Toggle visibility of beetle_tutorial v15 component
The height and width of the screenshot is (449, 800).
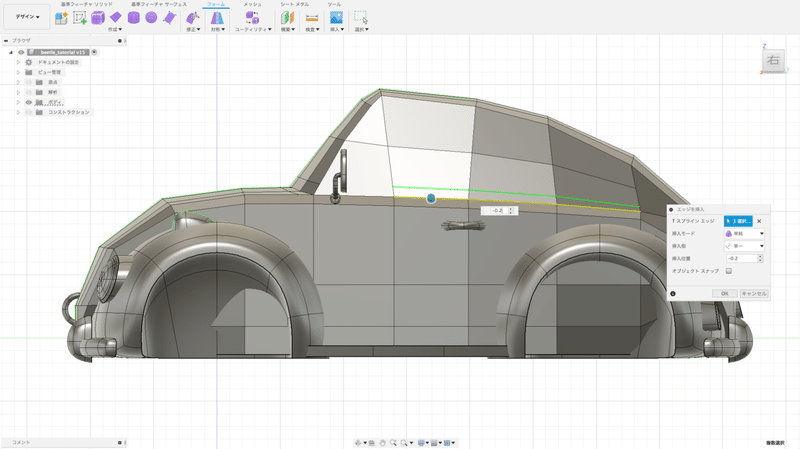point(20,52)
